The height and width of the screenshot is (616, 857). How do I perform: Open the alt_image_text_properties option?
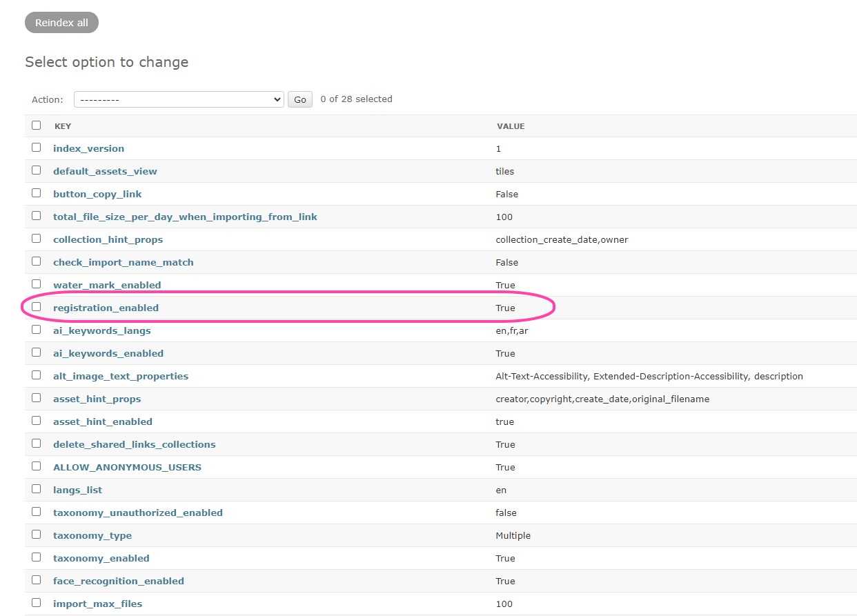121,376
